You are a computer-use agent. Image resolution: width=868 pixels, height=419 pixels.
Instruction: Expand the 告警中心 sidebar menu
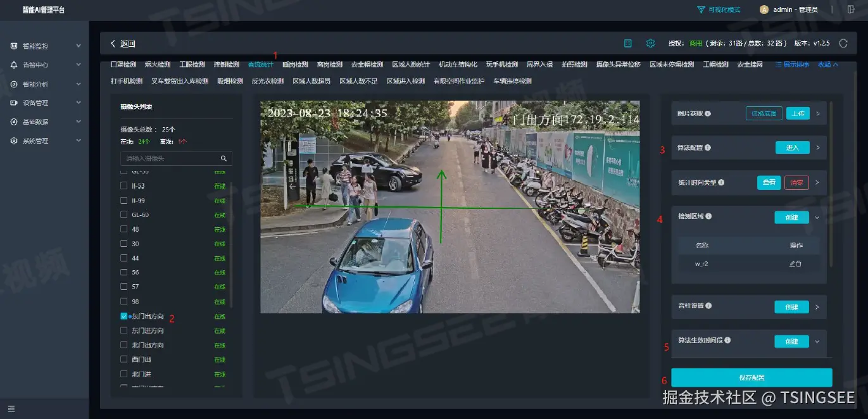tap(79, 65)
